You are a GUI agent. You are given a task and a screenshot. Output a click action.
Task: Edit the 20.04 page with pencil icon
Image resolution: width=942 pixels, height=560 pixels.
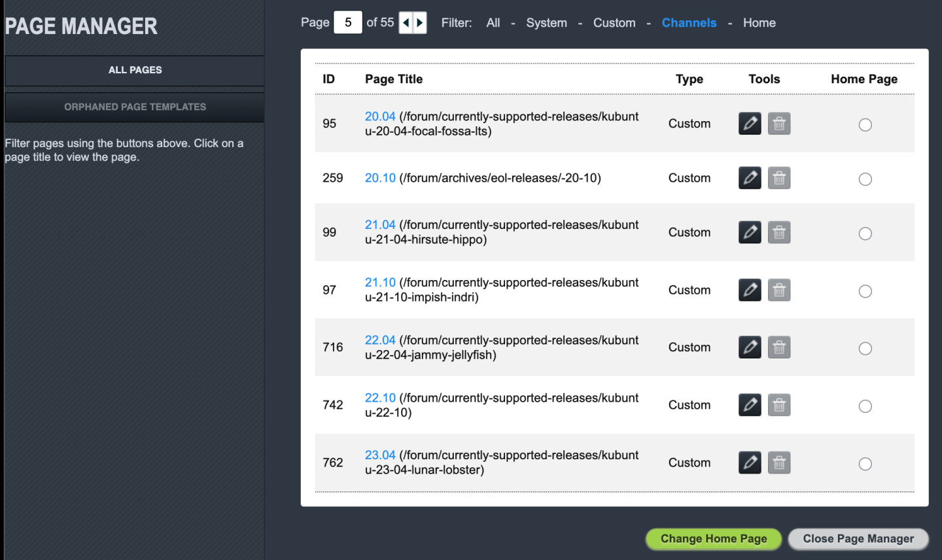coord(750,123)
